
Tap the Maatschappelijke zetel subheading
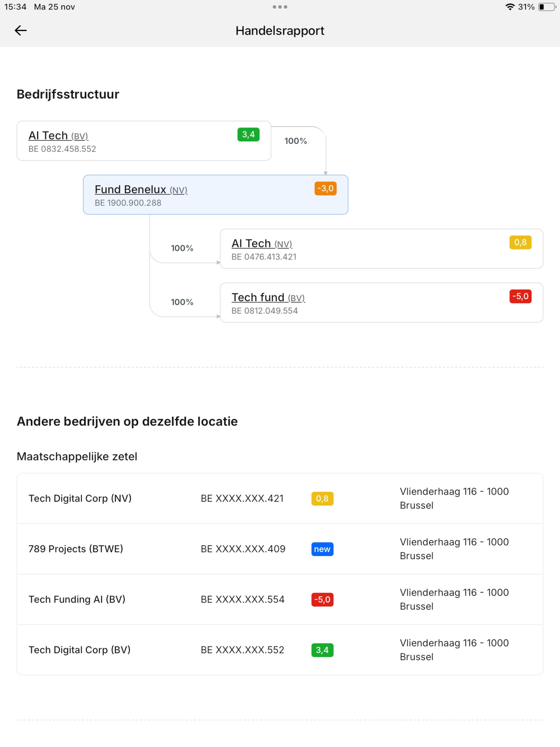pyautogui.click(x=77, y=457)
